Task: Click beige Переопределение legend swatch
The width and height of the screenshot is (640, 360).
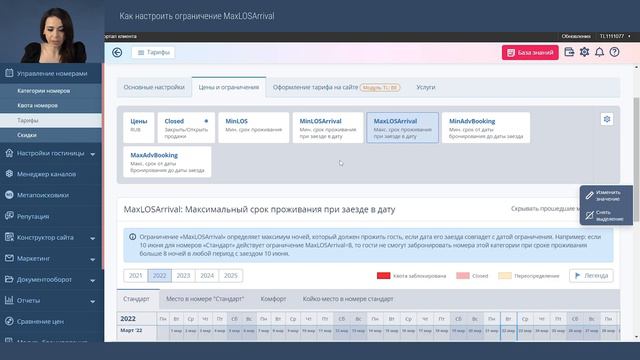Action: point(505,276)
